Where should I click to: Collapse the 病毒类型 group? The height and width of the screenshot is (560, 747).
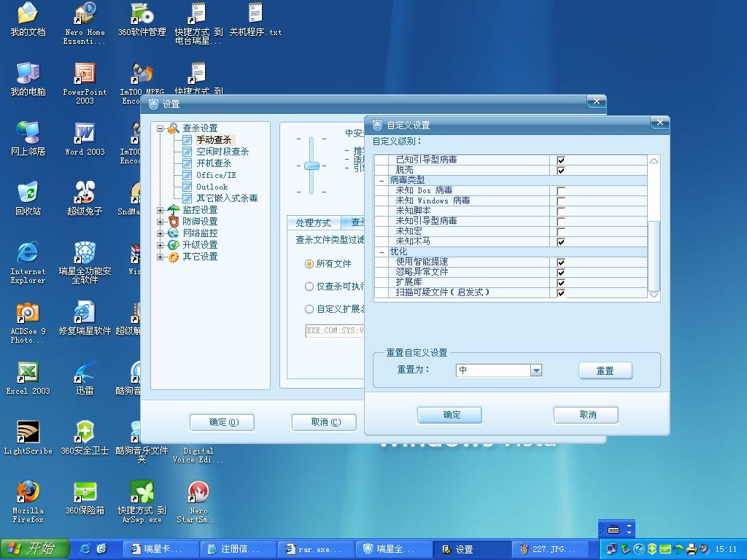[382, 180]
